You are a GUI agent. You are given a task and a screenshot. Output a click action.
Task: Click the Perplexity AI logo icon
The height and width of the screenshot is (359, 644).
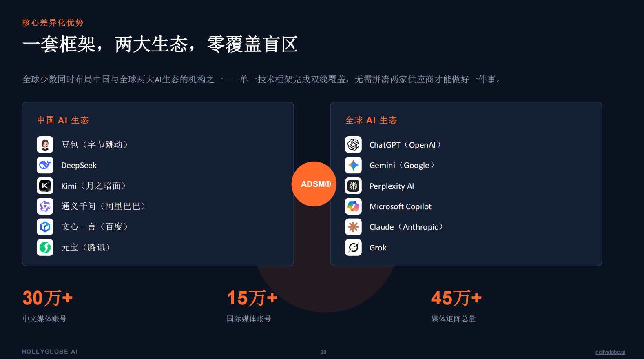click(353, 186)
